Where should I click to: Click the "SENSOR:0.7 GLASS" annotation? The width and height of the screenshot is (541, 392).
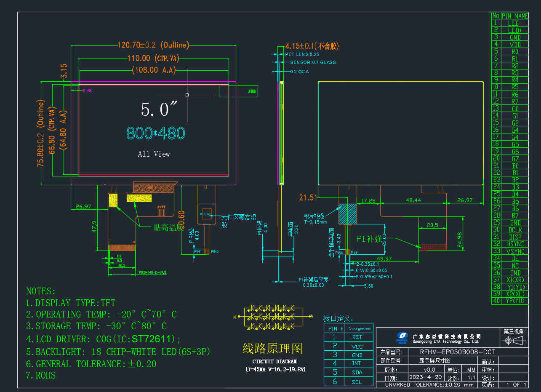coord(313,62)
